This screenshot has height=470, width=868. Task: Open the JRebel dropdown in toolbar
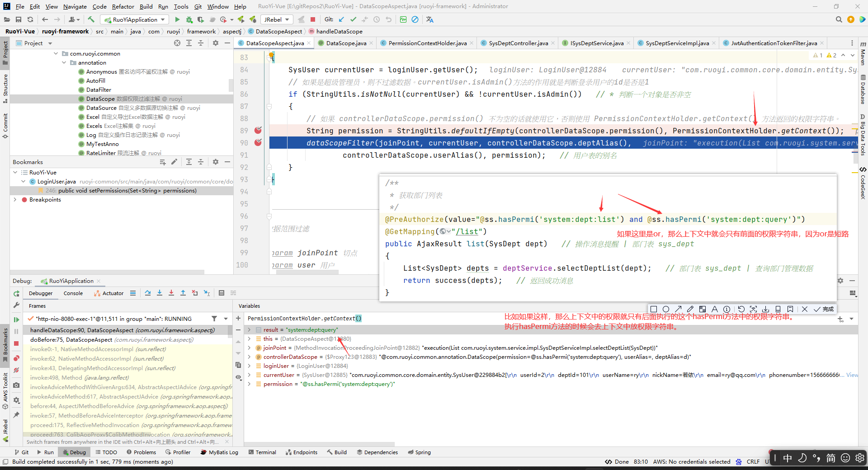276,19
